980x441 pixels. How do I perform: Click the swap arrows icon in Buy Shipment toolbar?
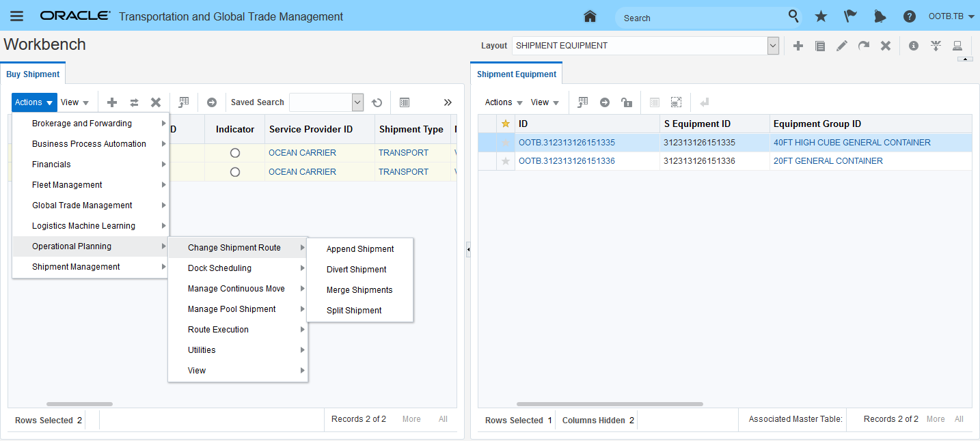coord(134,102)
